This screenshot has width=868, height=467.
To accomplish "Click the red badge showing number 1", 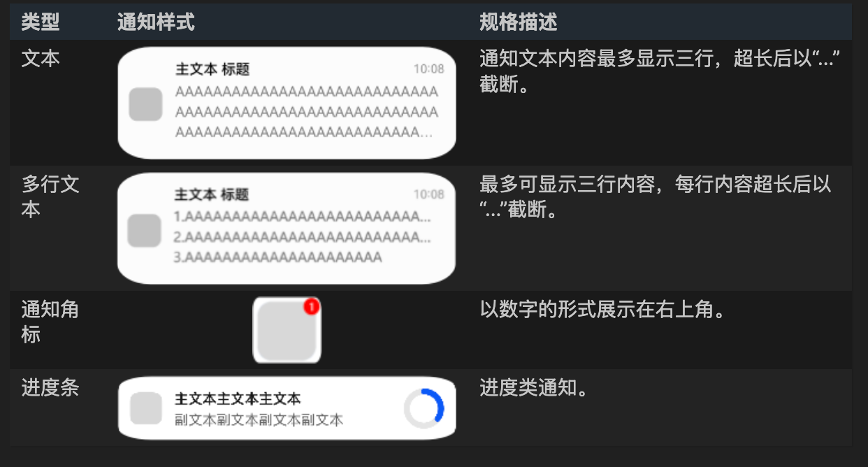I will pos(312,306).
